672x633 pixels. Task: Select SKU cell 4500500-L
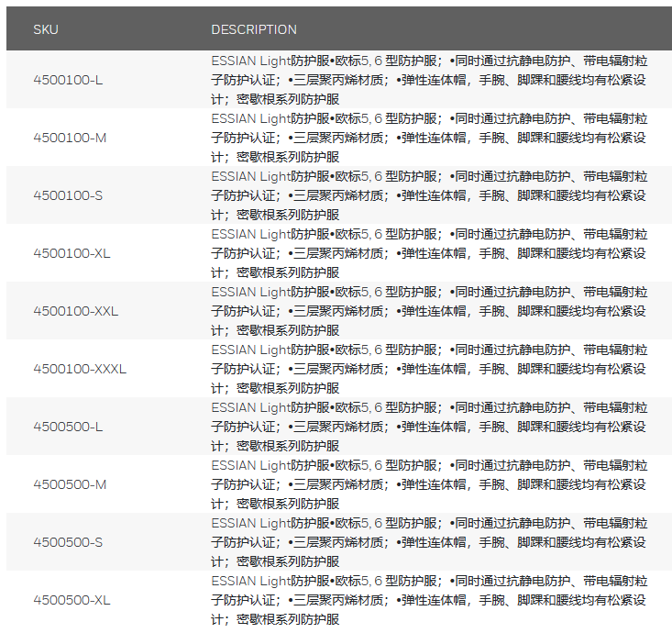click(x=68, y=427)
